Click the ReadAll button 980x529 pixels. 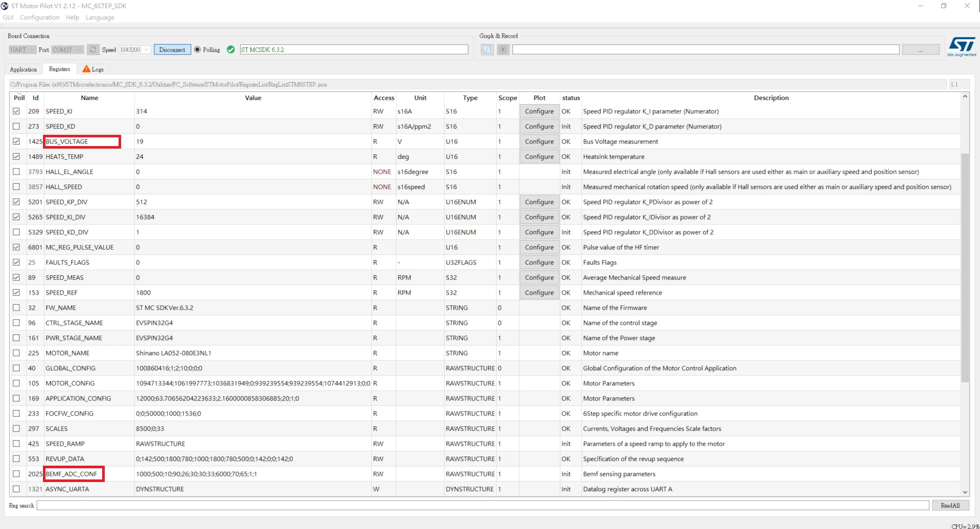tap(950, 506)
